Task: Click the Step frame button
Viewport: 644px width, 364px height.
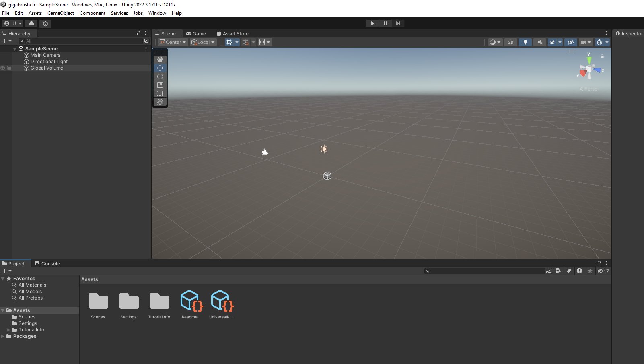Action: (x=398, y=23)
